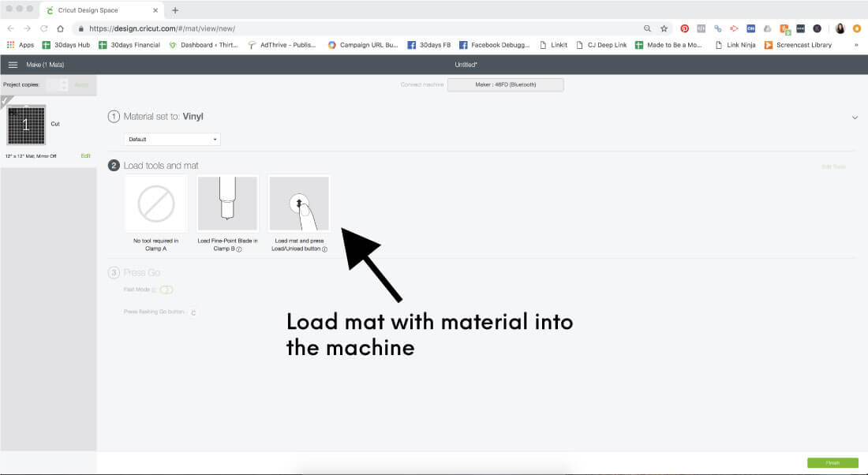Open the Made to Be a Mo... bookmark
The image size is (868, 475).
(x=668, y=45)
